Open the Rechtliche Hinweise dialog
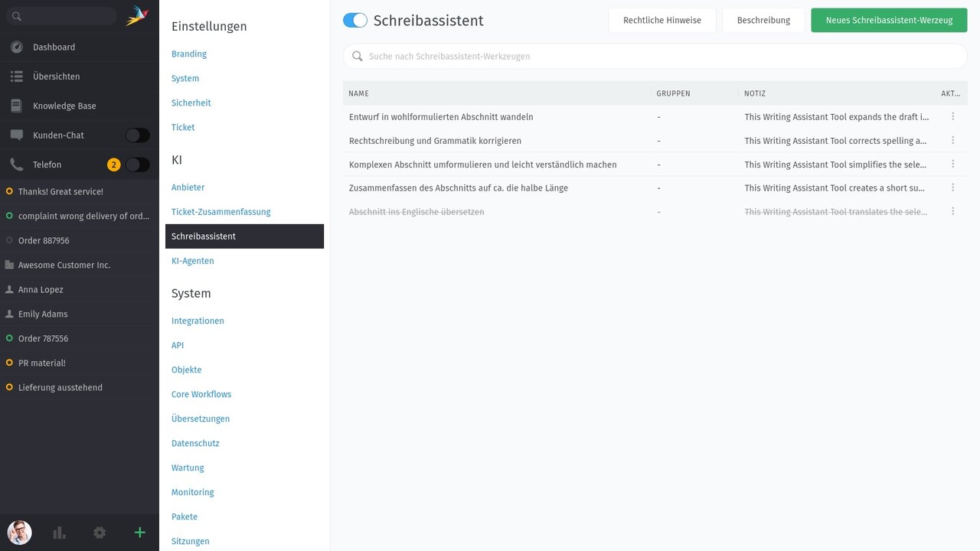The width and height of the screenshot is (980, 551). (661, 21)
